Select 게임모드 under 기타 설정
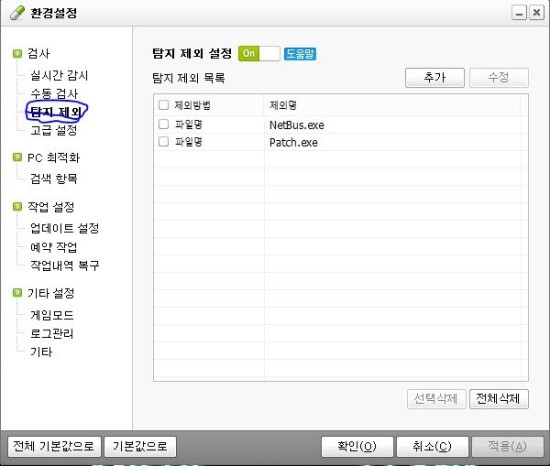 [x=52, y=315]
